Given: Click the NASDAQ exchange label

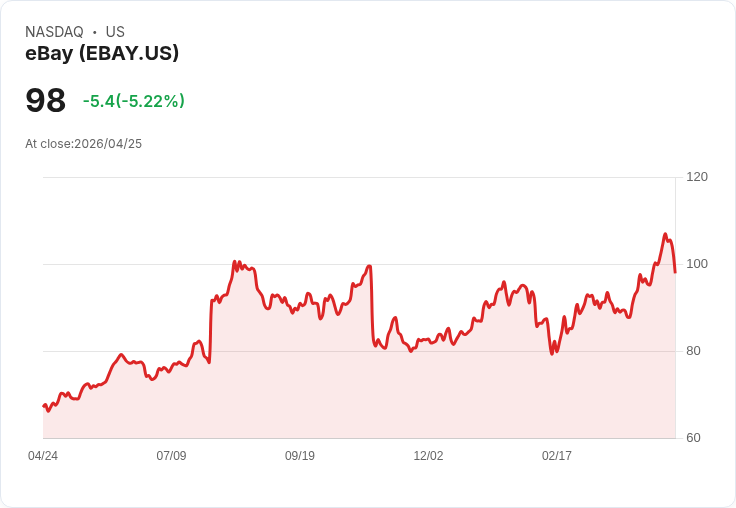Looking at the screenshot, I should pyautogui.click(x=54, y=32).
